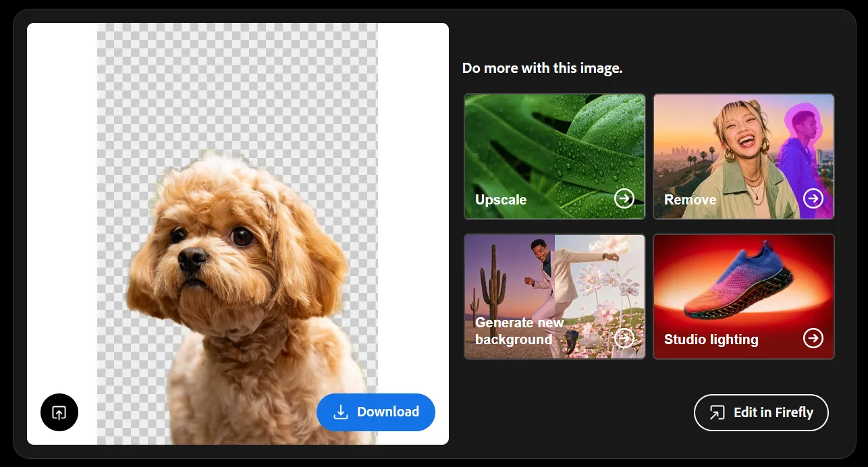Click the dog image preview
This screenshot has width=868, height=467.
click(238, 233)
